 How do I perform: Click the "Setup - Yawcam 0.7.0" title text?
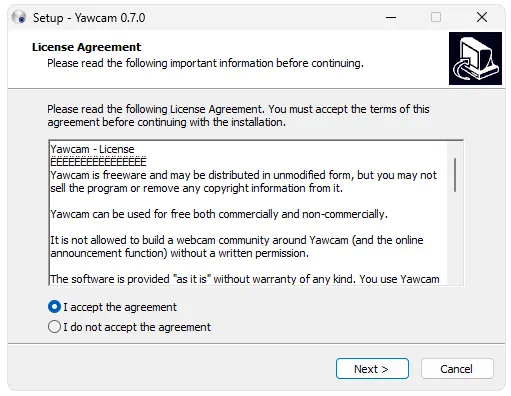pyautogui.click(x=89, y=18)
